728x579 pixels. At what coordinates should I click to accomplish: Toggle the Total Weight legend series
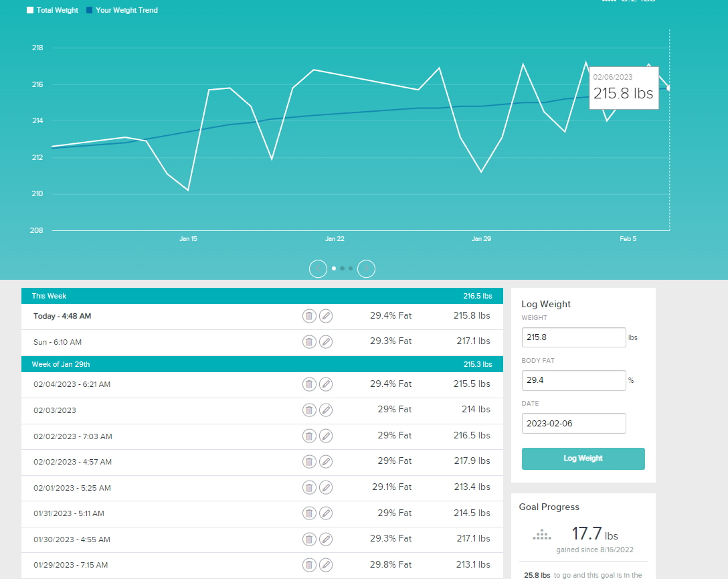coord(30,11)
